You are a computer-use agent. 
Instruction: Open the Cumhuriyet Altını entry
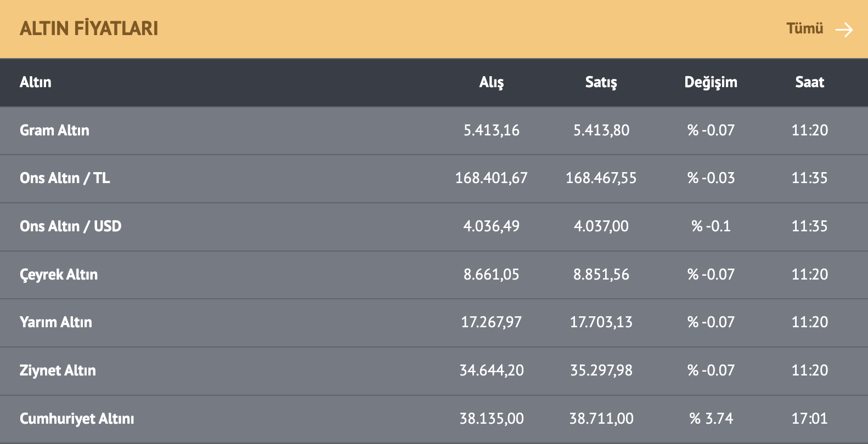click(77, 419)
